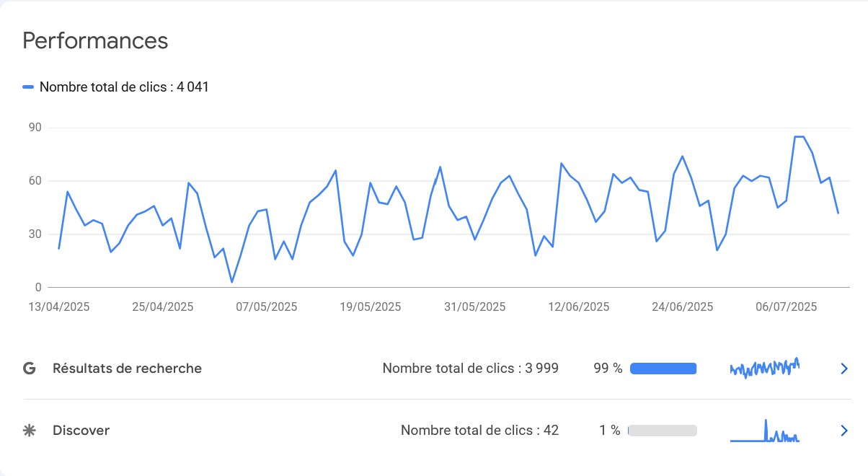Click the Performances heading
Viewport: 868px width, 476px height.
95,40
